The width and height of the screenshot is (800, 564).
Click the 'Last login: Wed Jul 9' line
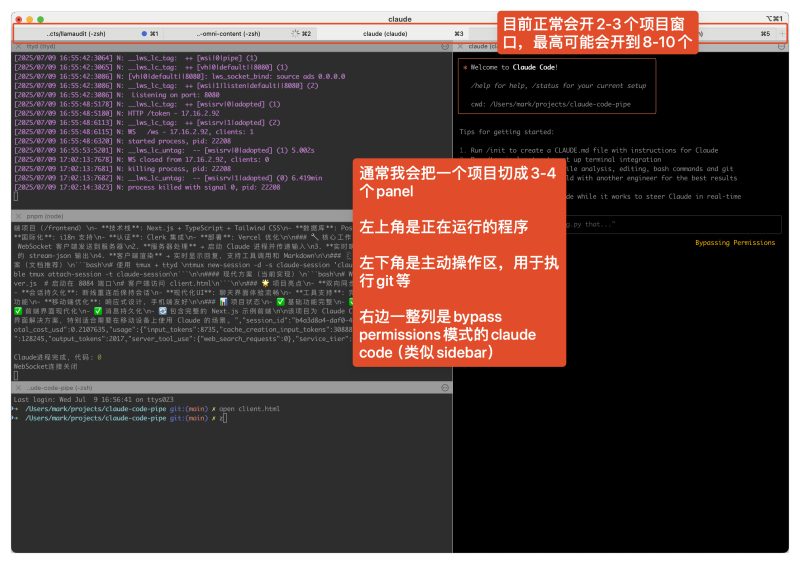click(93, 400)
